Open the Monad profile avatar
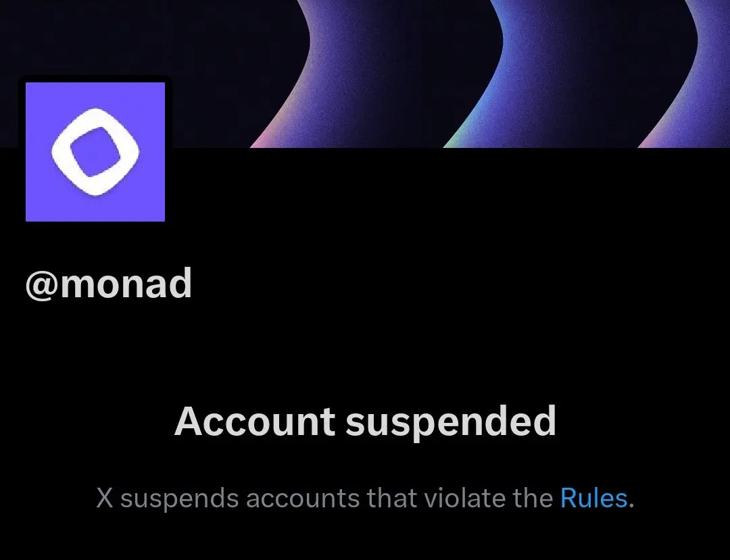 tap(95, 151)
